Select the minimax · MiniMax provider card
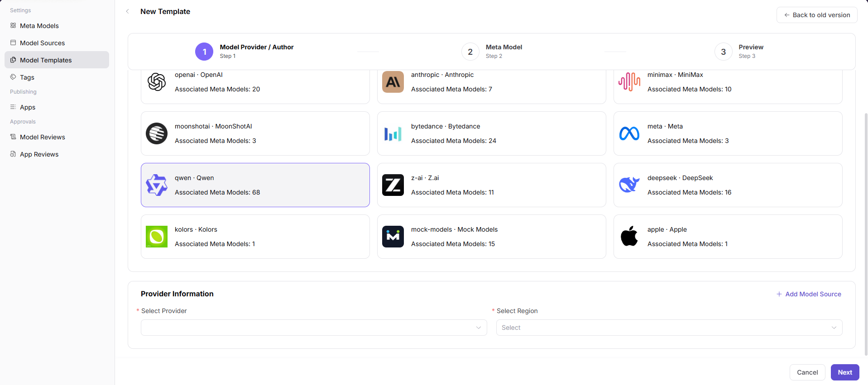 point(728,86)
